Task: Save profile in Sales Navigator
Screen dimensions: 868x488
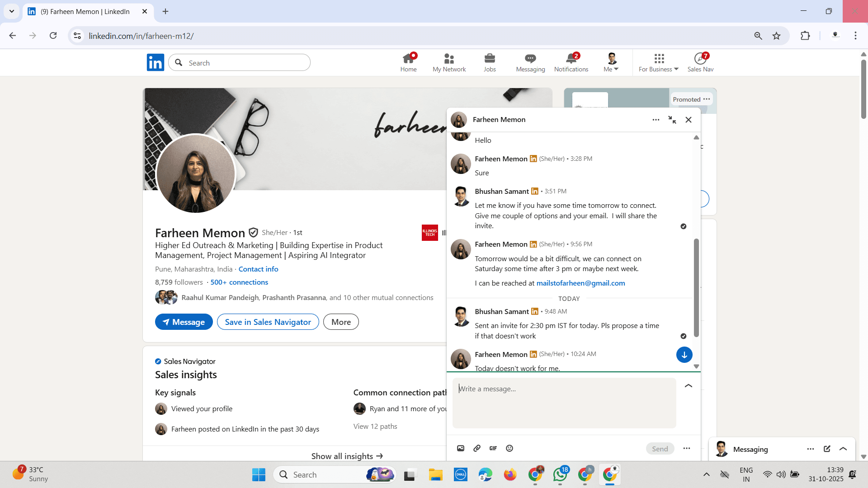Action: coord(268,322)
